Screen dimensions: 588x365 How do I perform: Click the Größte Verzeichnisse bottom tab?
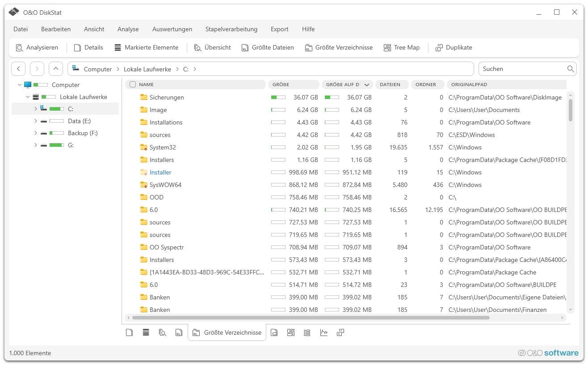coord(227,332)
